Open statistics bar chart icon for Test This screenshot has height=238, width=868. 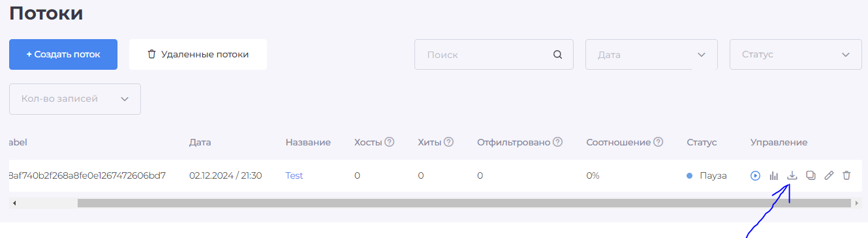[x=774, y=175]
